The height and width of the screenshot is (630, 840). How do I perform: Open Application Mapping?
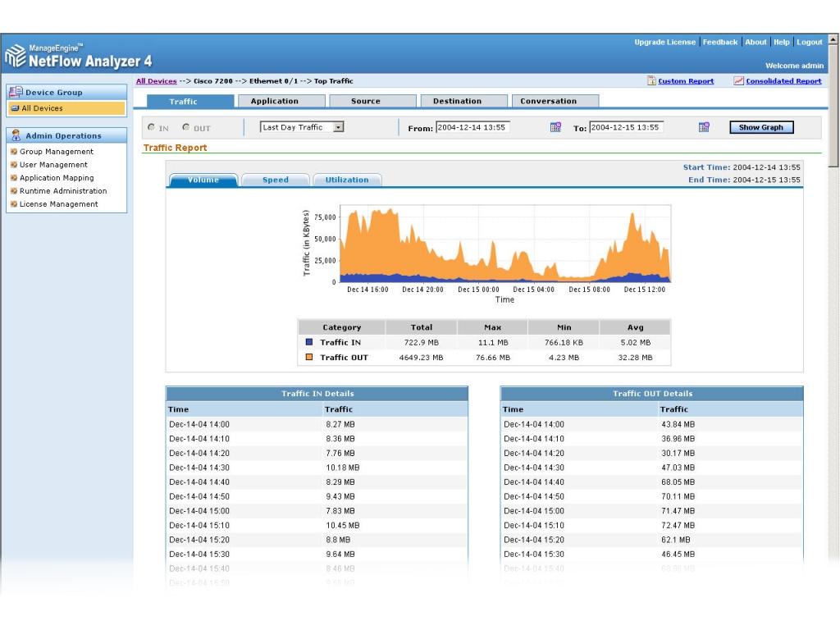pyautogui.click(x=57, y=178)
